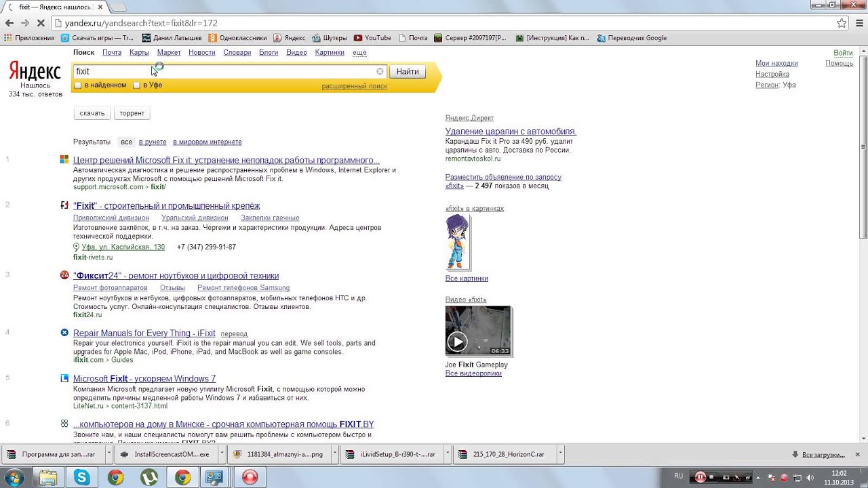Filter results 'в рунете'
Image resolution: width=868 pixels, height=488 pixels.
click(153, 142)
